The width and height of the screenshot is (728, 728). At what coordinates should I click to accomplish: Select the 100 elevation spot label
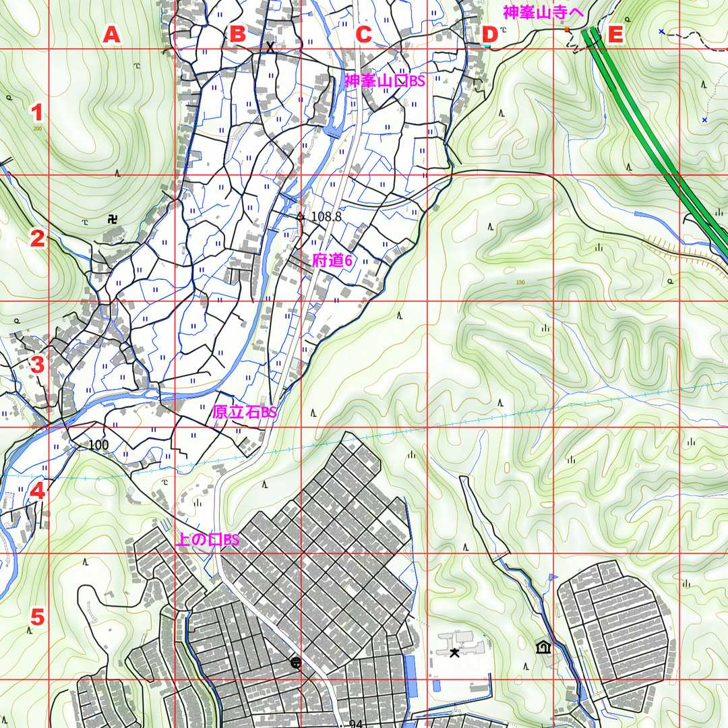tap(98, 445)
